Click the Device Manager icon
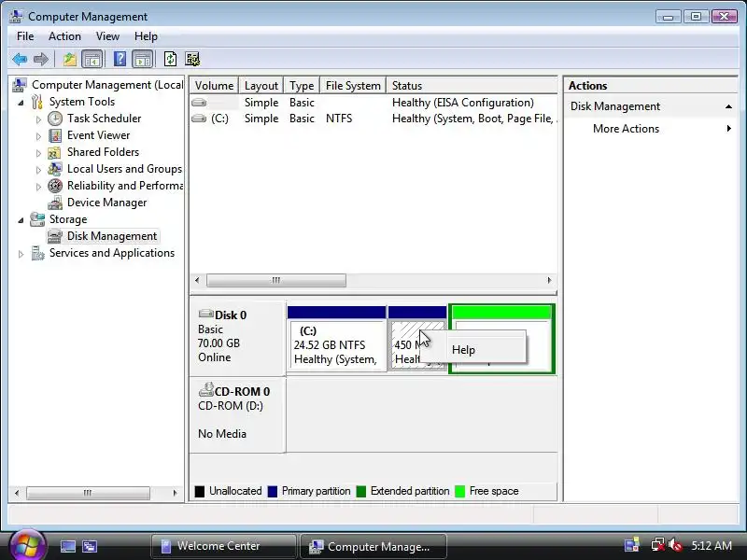 (x=55, y=203)
